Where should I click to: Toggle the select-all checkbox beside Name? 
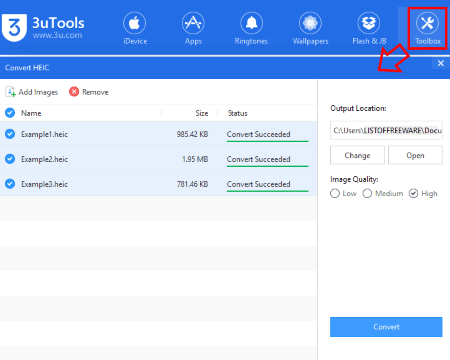(10, 113)
